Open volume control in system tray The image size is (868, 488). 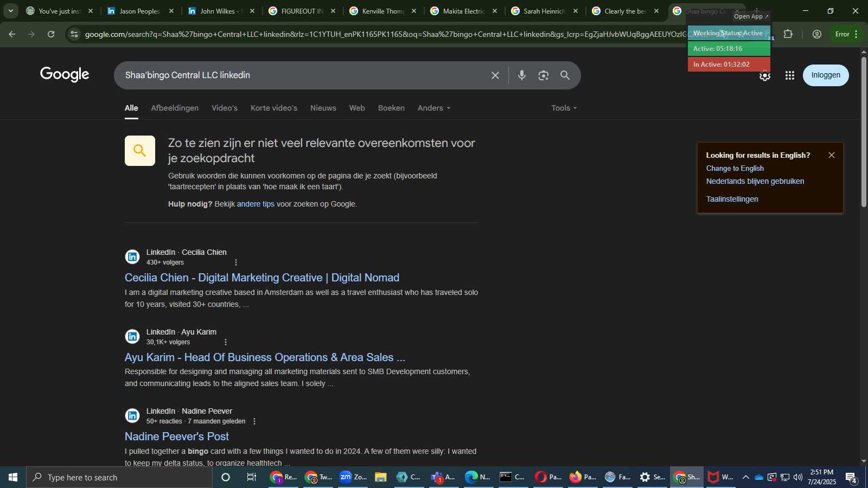point(798,477)
